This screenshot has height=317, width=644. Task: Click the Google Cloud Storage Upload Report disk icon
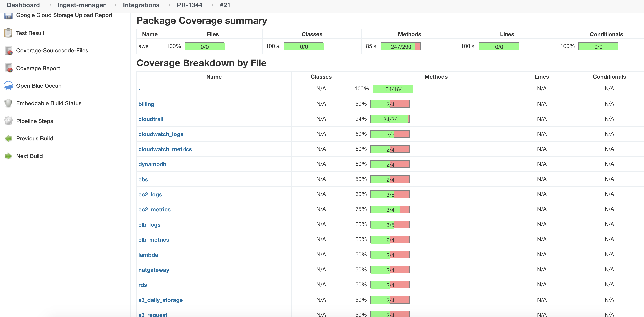click(8, 16)
